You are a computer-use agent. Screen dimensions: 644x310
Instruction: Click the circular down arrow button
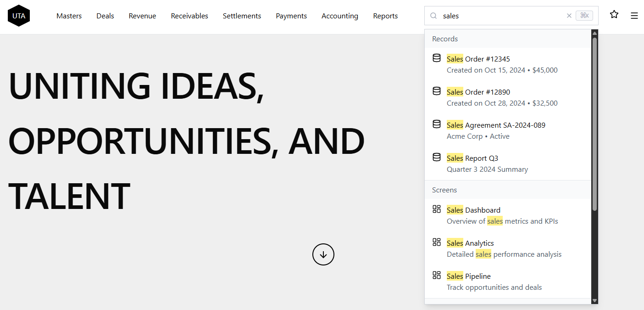[323, 254]
